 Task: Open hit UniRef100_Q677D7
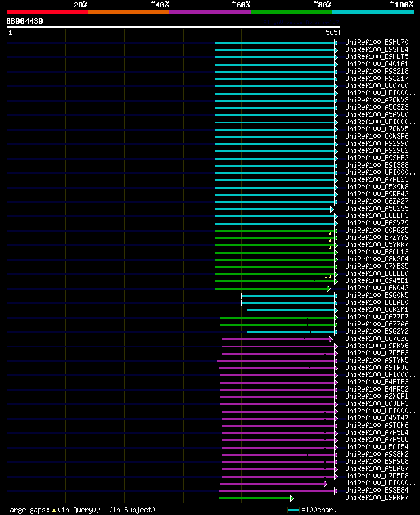click(377, 317)
